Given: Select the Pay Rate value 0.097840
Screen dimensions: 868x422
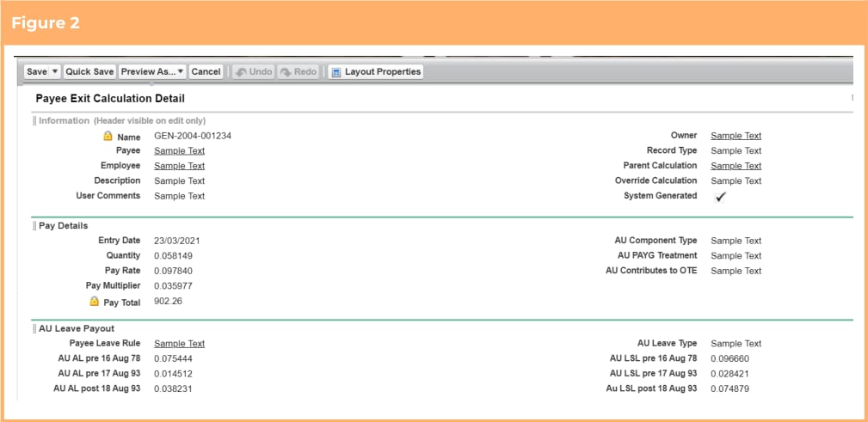Looking at the screenshot, I should pyautogui.click(x=173, y=271).
